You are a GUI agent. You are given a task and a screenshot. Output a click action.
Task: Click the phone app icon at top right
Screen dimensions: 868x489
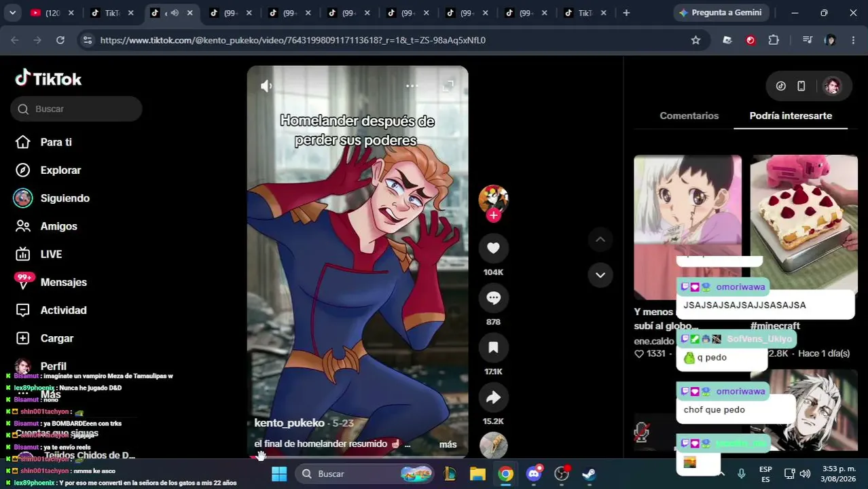[801, 86]
